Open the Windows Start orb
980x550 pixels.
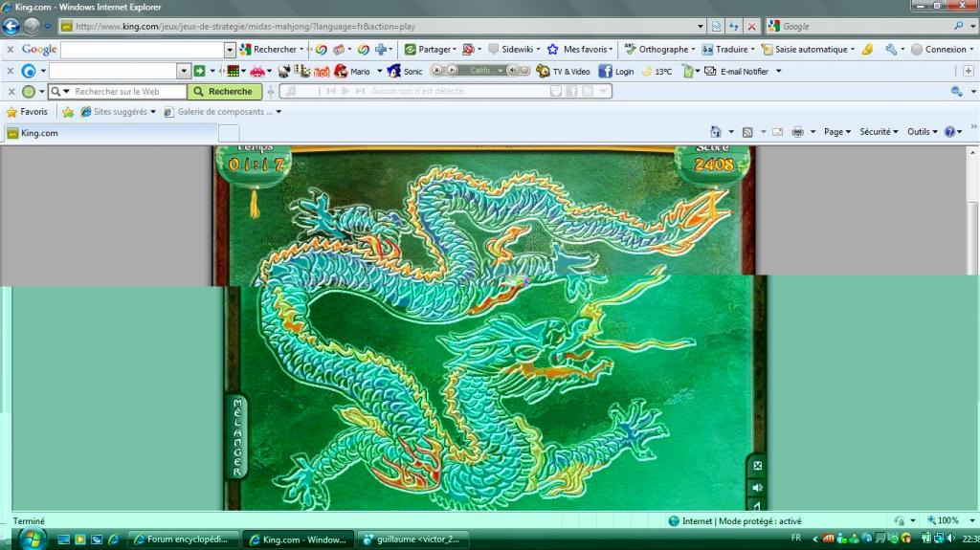pyautogui.click(x=32, y=539)
